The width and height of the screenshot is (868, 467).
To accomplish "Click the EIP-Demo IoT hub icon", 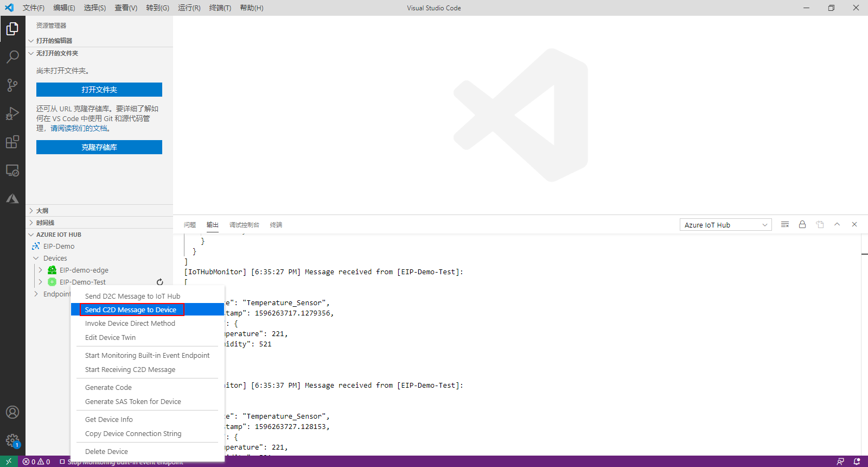I will click(36, 246).
